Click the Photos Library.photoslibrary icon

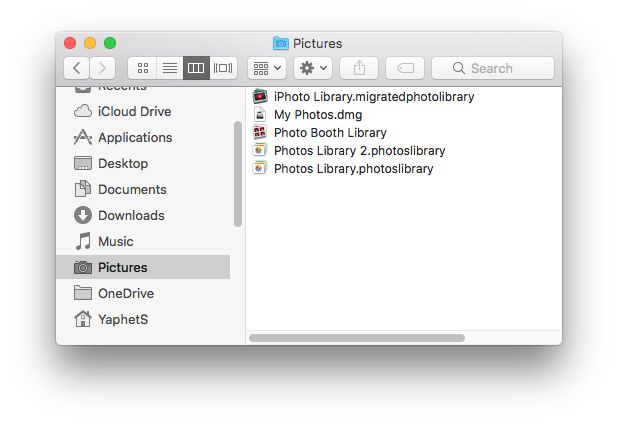(x=260, y=168)
